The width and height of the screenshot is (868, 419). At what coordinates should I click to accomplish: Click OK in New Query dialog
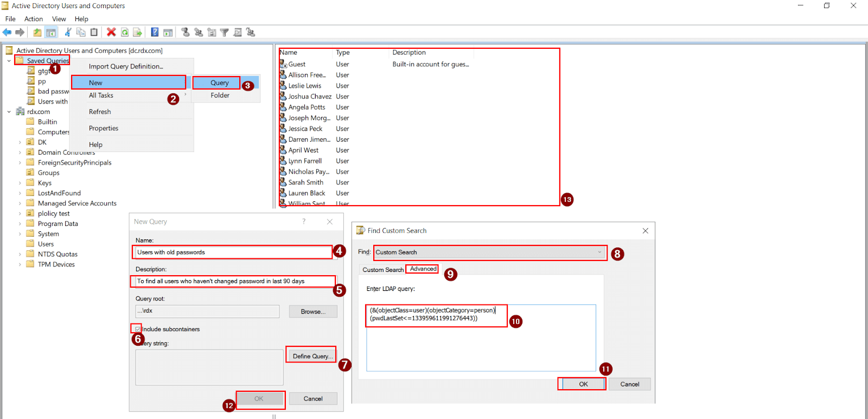point(259,398)
